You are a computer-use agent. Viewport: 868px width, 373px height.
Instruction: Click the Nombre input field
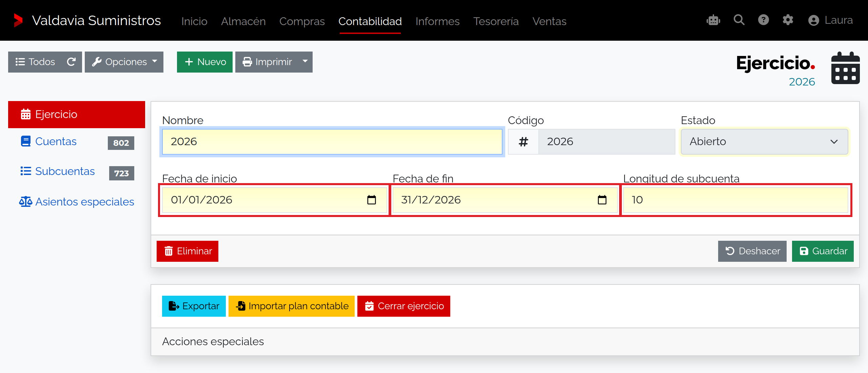click(x=332, y=142)
